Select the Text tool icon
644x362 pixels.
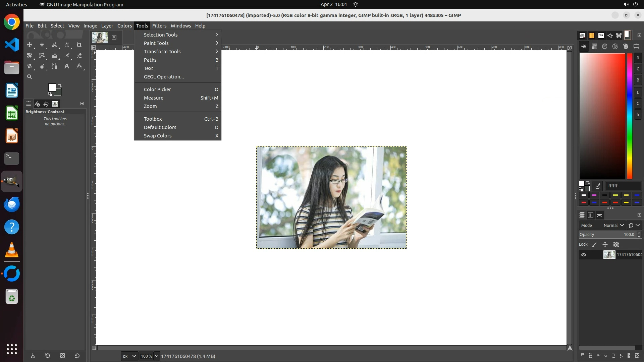point(67,66)
